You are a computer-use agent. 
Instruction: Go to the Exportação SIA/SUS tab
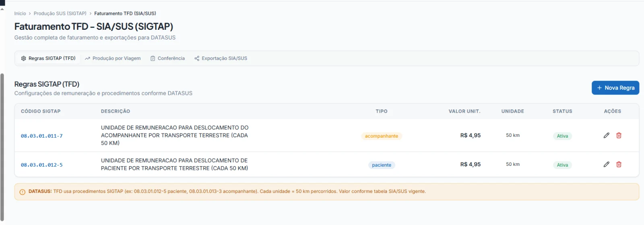pos(221,58)
